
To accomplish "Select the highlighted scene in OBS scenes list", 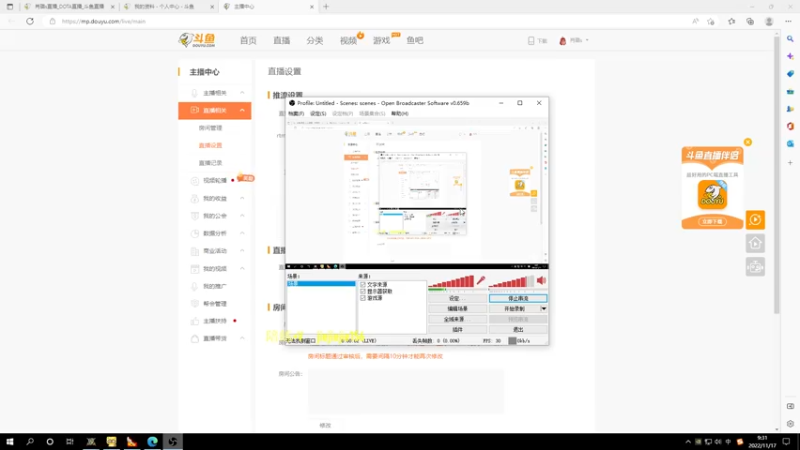I will 321,284.
